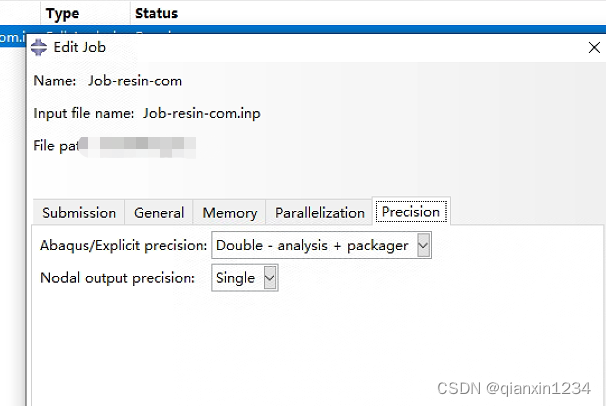Viewport: 606px width, 406px height.
Task: Expand the Nodal output precision dropdown
Action: click(x=269, y=278)
